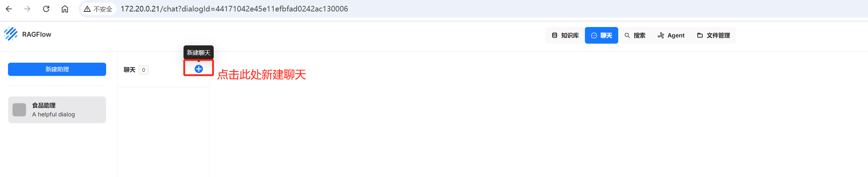The width and height of the screenshot is (868, 177).
Task: Click the chat count badge showing 0
Action: (x=144, y=70)
